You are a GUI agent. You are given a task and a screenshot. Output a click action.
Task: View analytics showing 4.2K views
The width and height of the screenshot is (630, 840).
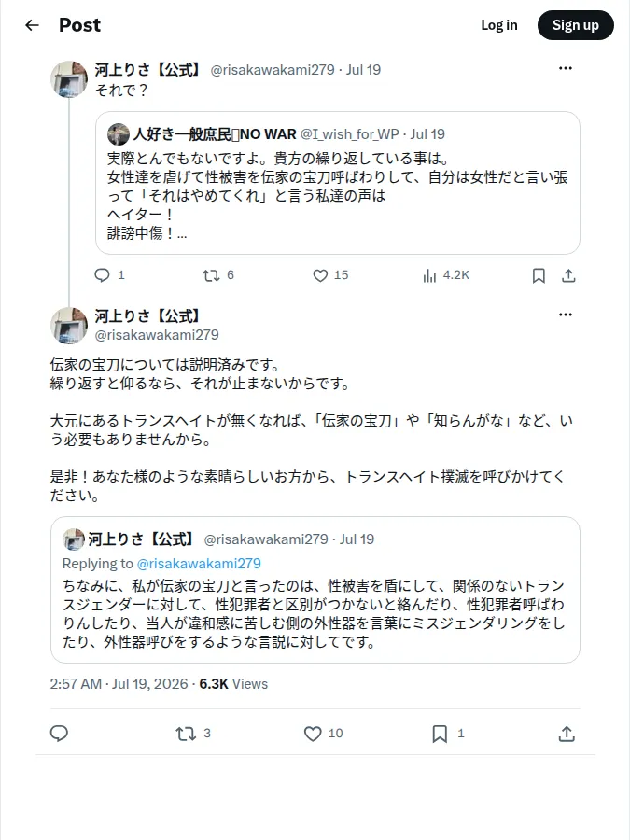point(446,275)
